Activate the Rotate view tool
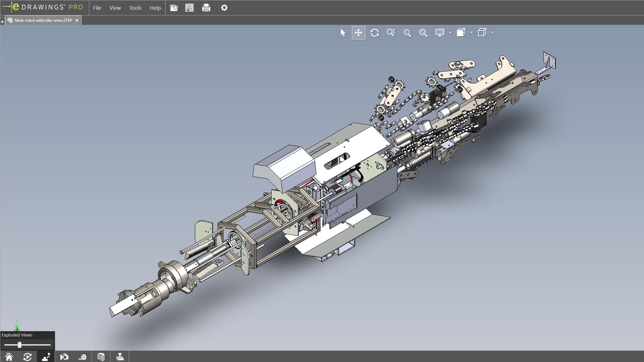The height and width of the screenshot is (362, 644). [x=375, y=33]
